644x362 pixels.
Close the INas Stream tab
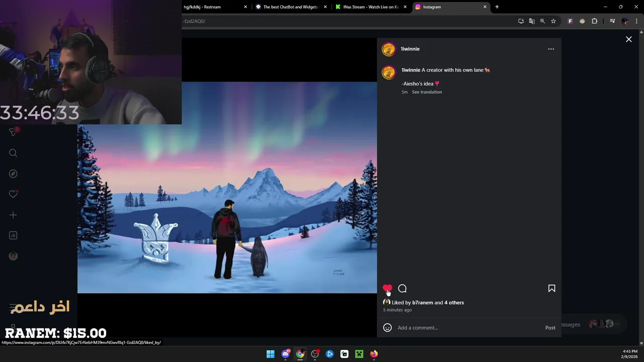coord(405,7)
